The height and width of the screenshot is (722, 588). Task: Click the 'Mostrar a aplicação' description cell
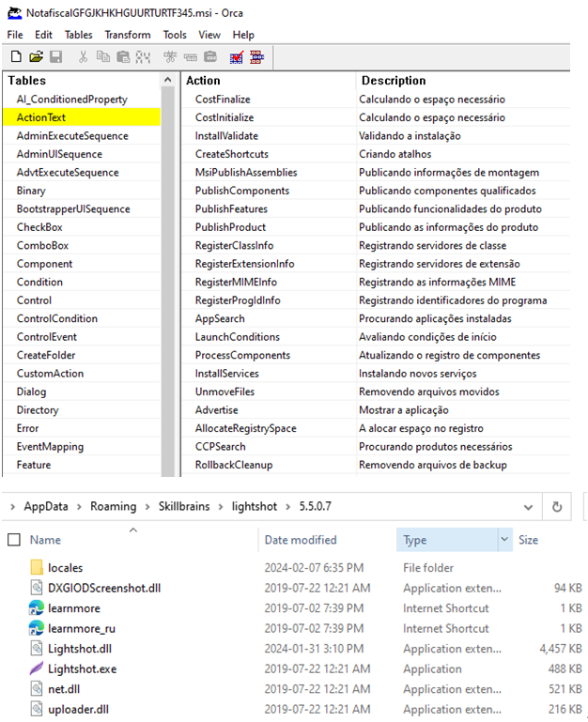[x=404, y=410]
